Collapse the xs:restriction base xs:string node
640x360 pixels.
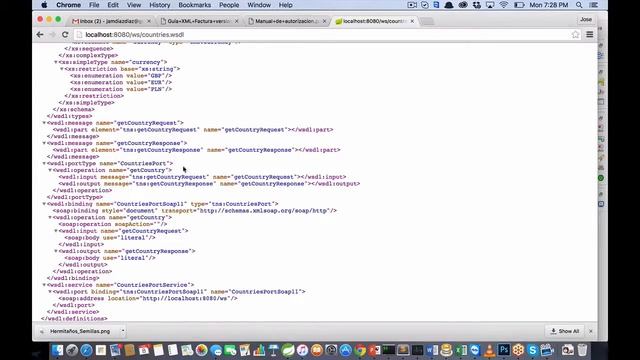[x=62, y=69]
